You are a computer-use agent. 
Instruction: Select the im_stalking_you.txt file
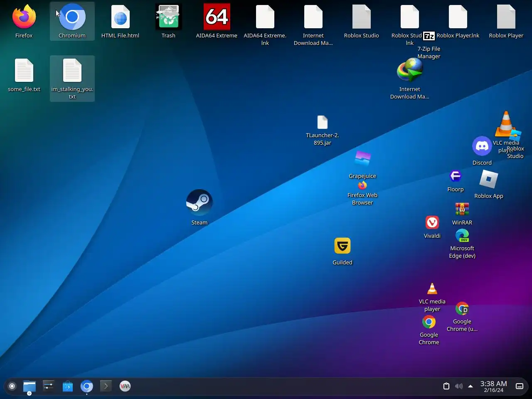coord(72,71)
